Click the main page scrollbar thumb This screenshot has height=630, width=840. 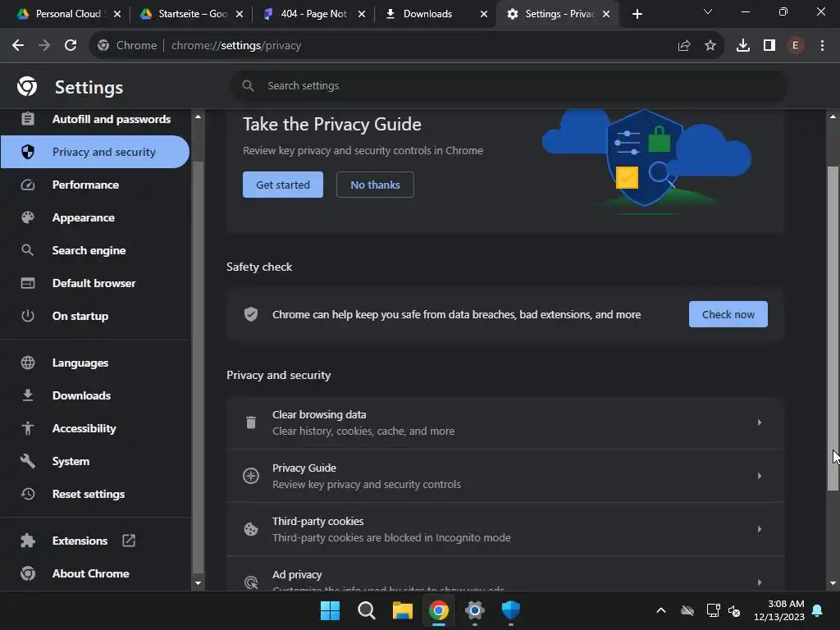pos(833,328)
